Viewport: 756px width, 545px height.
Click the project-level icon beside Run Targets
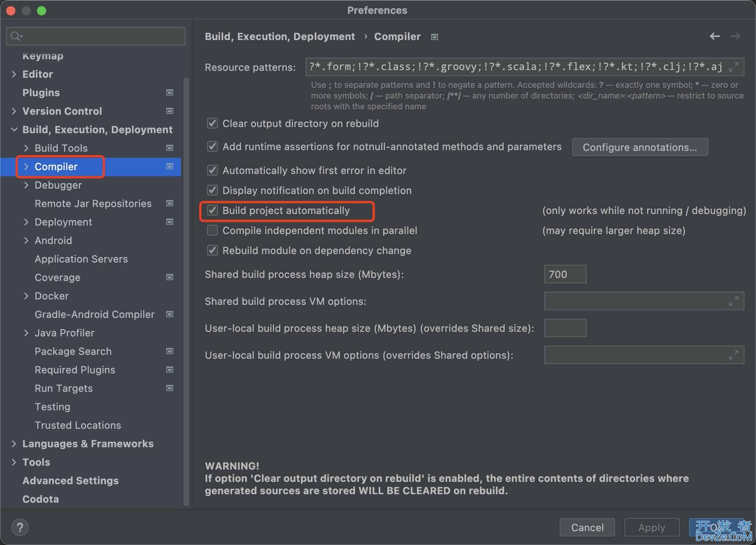[x=169, y=388]
